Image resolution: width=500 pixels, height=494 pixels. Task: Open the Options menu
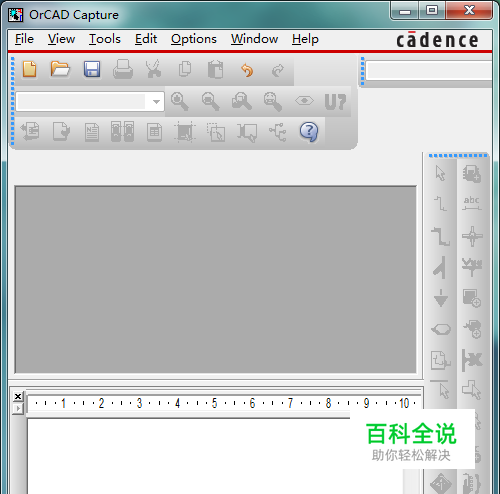point(194,39)
